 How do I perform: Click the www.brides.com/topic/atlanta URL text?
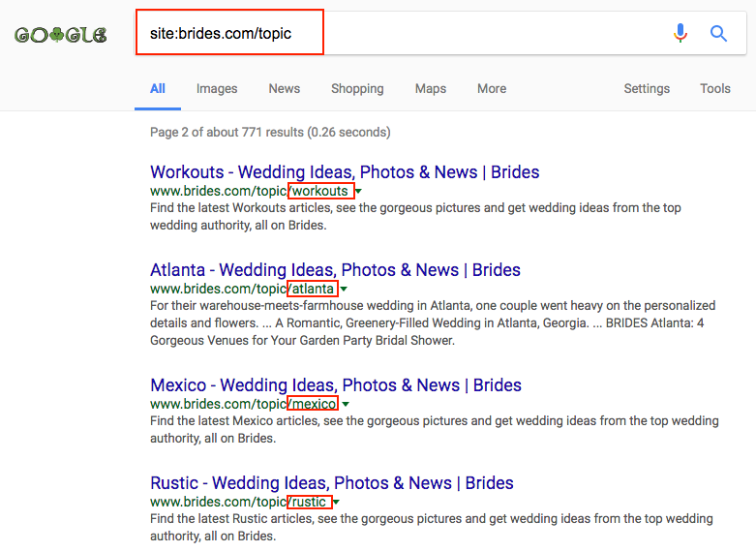242,289
